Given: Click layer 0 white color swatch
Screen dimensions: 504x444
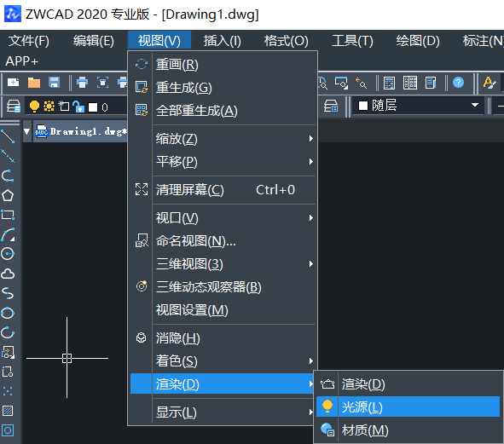Looking at the screenshot, I should tap(93, 107).
